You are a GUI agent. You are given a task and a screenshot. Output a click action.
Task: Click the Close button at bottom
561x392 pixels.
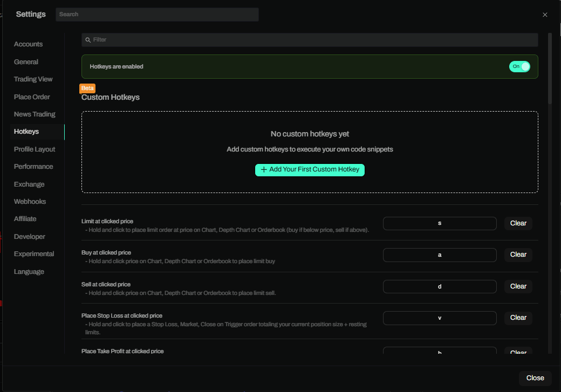(535, 378)
